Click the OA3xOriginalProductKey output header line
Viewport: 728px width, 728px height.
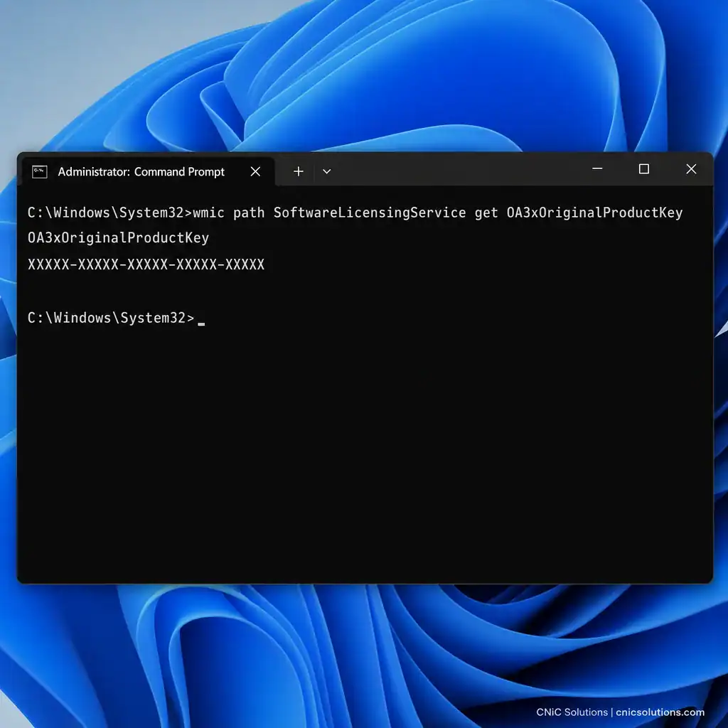119,237
